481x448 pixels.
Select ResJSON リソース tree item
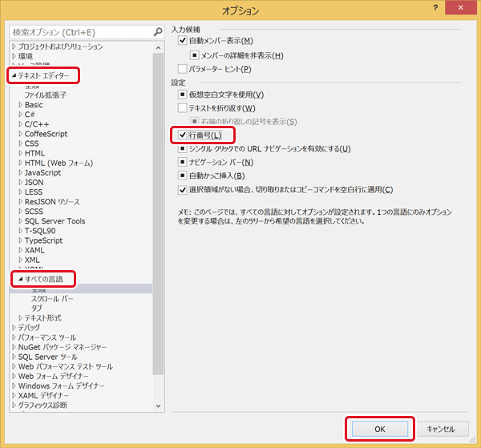[52, 201]
